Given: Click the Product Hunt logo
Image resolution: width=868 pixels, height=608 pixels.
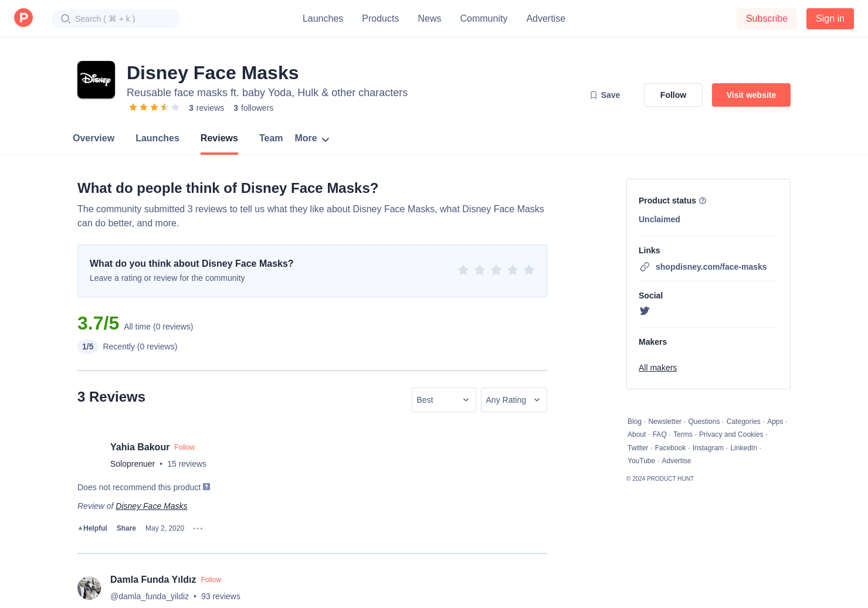Looking at the screenshot, I should point(23,18).
